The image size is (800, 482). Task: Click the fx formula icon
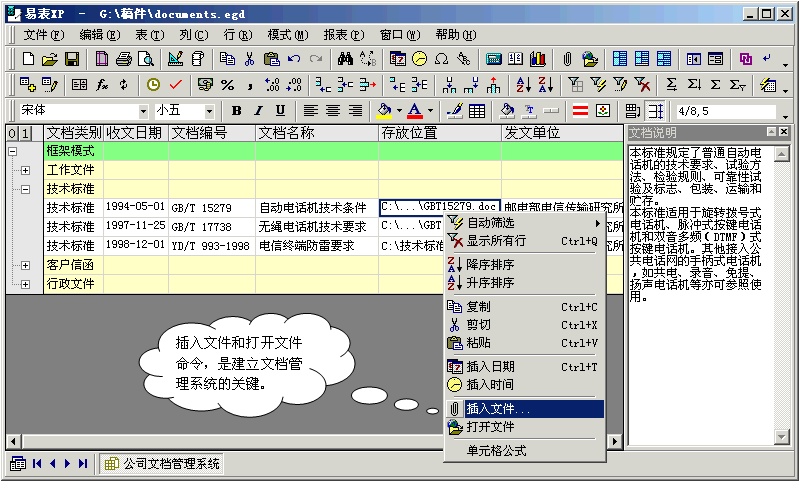(x=102, y=85)
